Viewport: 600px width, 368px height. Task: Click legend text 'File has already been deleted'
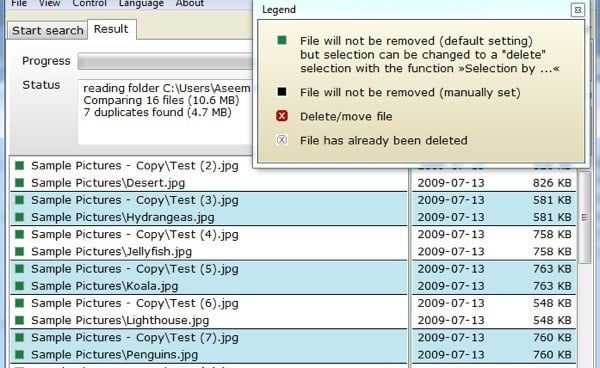(x=383, y=140)
